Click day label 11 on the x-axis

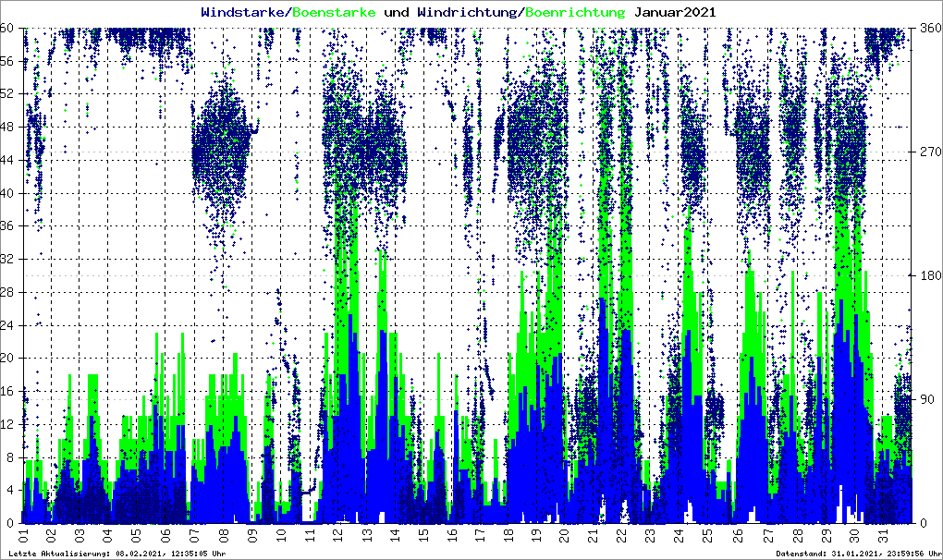pyautogui.click(x=310, y=535)
